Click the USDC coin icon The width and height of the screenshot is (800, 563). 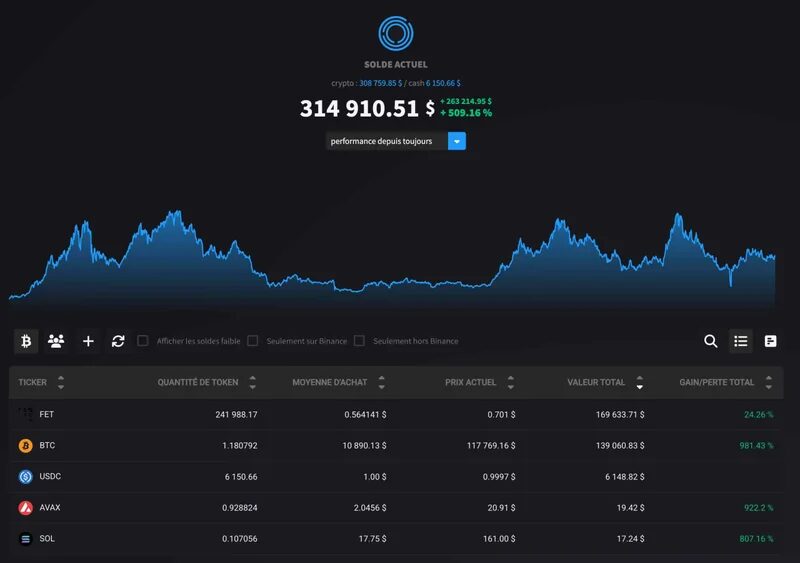pos(26,477)
